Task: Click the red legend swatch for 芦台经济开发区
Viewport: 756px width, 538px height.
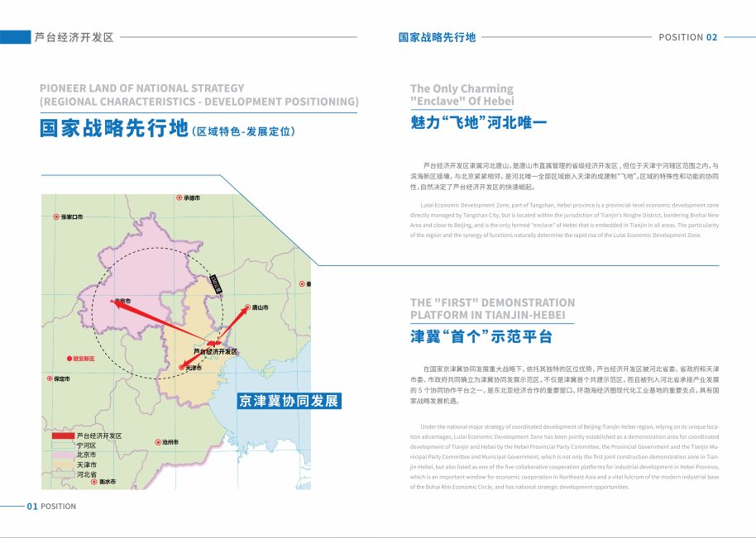Action: coord(63,436)
